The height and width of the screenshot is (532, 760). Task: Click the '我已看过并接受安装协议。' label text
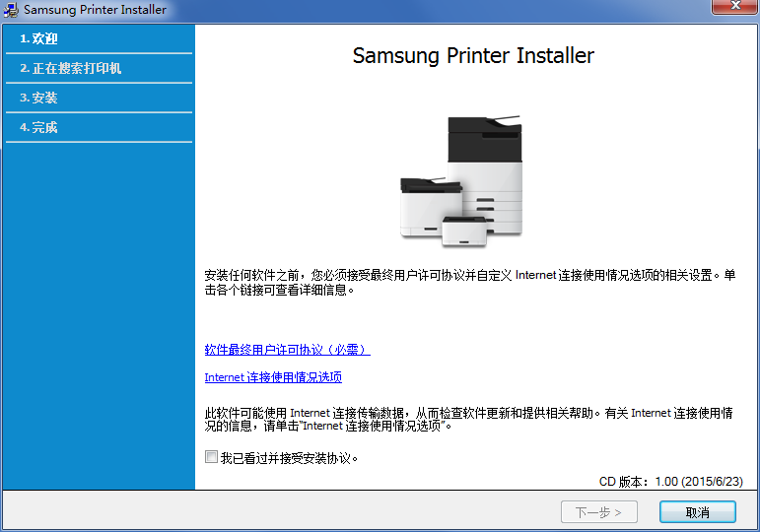click(290, 458)
